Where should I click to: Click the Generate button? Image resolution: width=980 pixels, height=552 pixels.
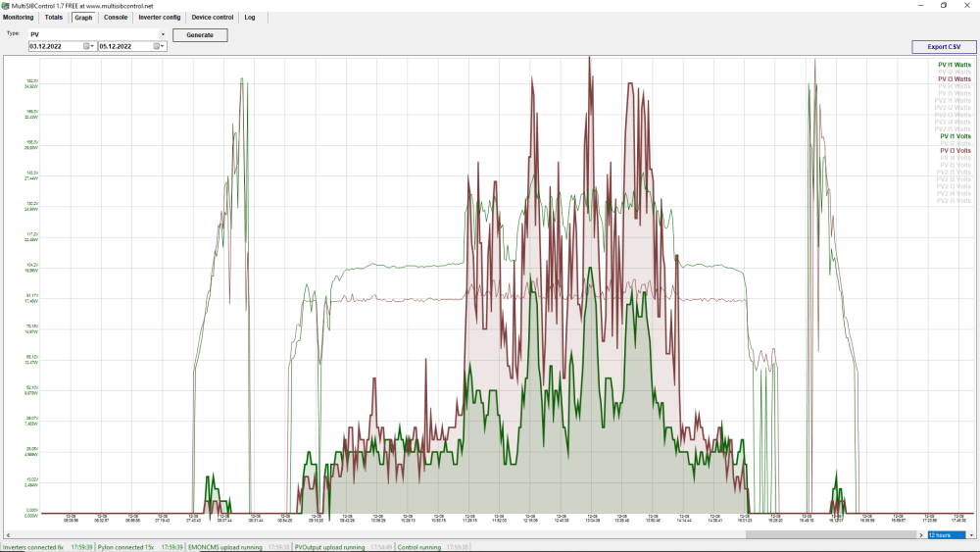(x=200, y=35)
